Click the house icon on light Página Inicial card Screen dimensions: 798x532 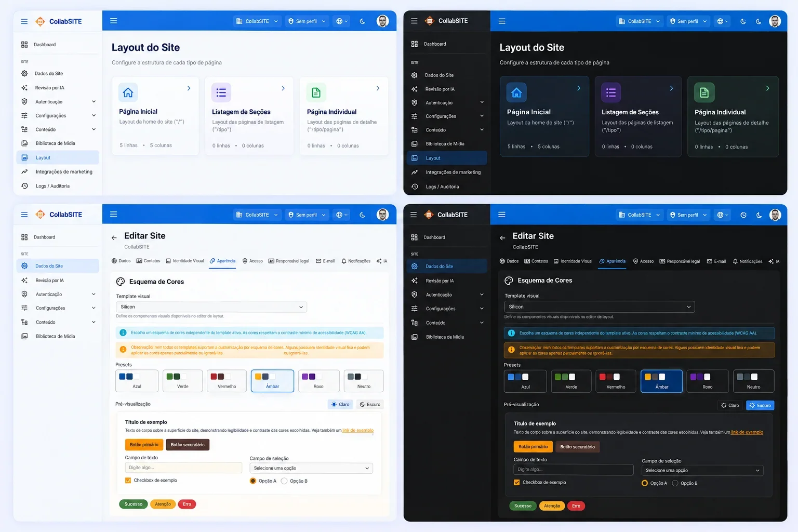(128, 92)
